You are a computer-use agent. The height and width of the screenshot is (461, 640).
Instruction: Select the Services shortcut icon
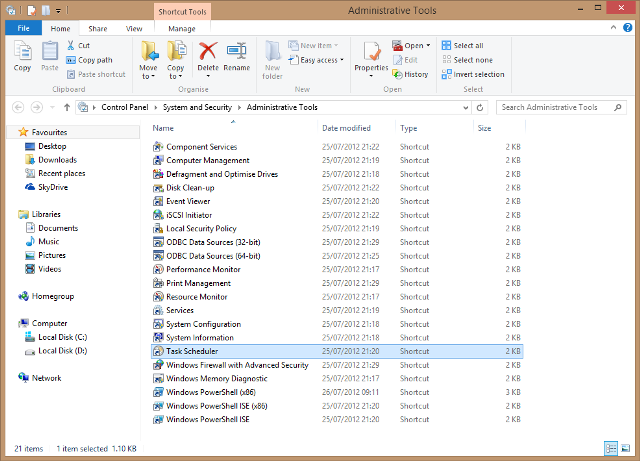click(x=158, y=310)
